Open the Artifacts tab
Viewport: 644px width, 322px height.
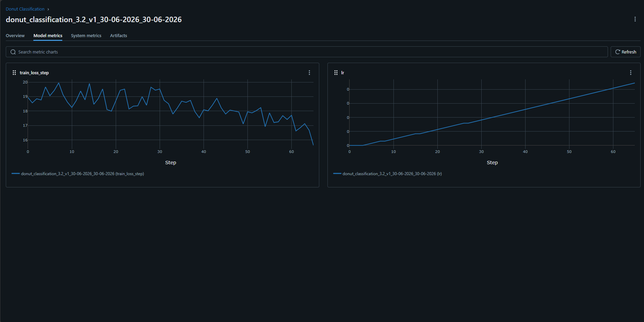(x=118, y=36)
